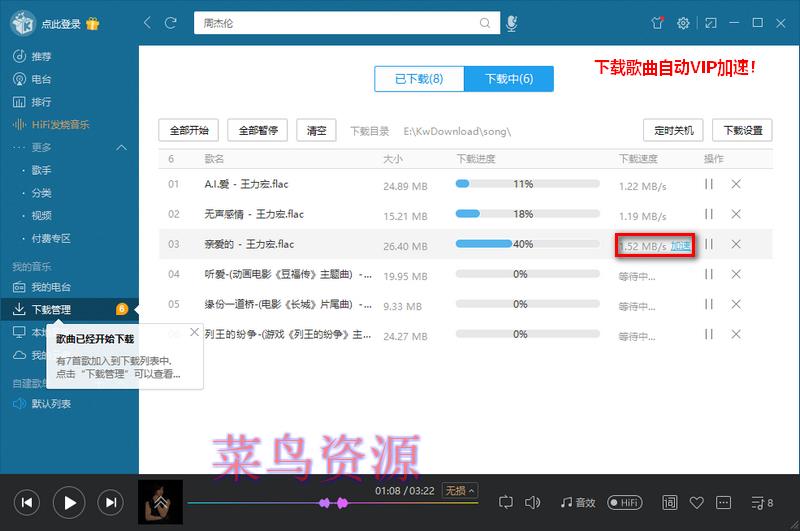Open 分类 in sidebar
The height and width of the screenshot is (531, 800).
[41, 193]
